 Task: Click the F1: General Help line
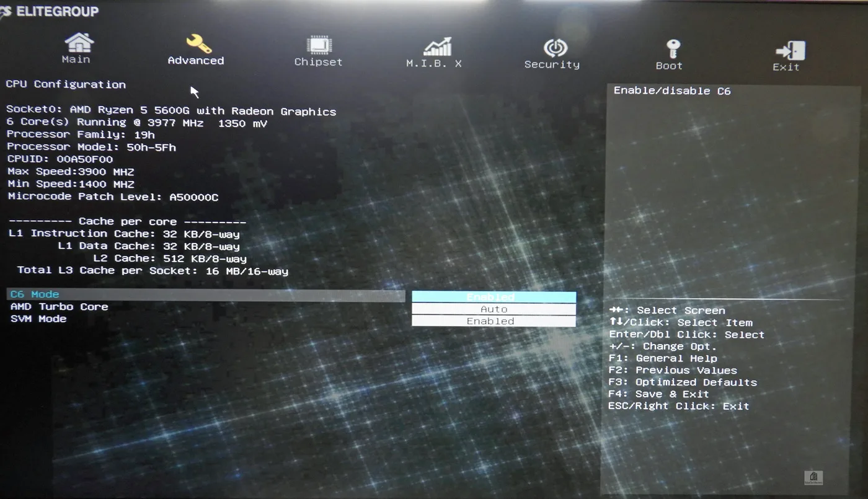[663, 358]
